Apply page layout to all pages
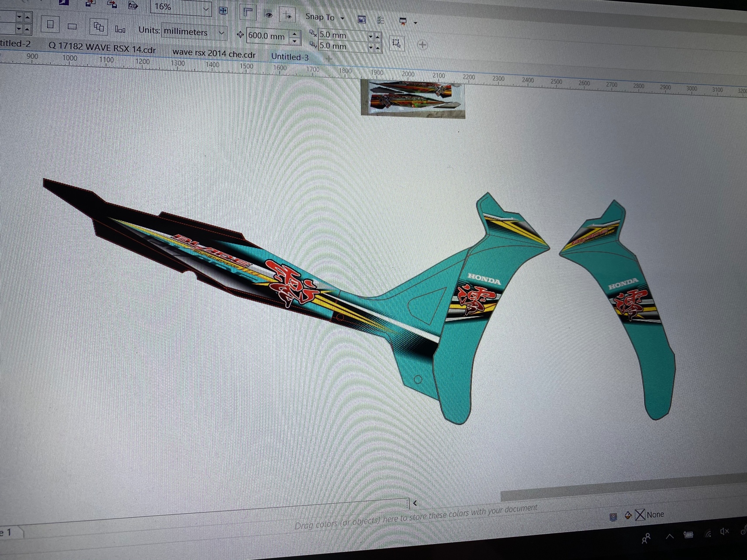 tap(99, 27)
